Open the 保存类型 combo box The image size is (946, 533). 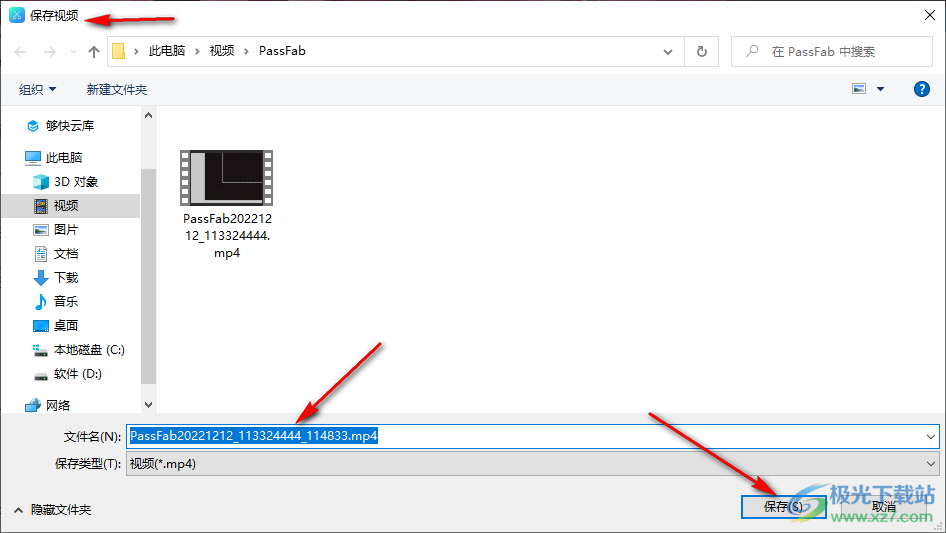[x=532, y=464]
